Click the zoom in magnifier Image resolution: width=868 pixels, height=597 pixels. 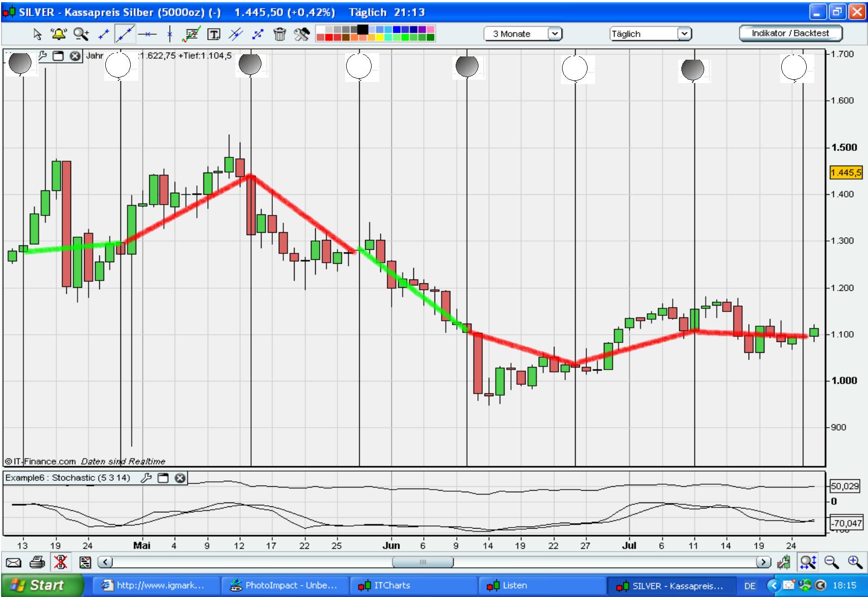point(856,562)
